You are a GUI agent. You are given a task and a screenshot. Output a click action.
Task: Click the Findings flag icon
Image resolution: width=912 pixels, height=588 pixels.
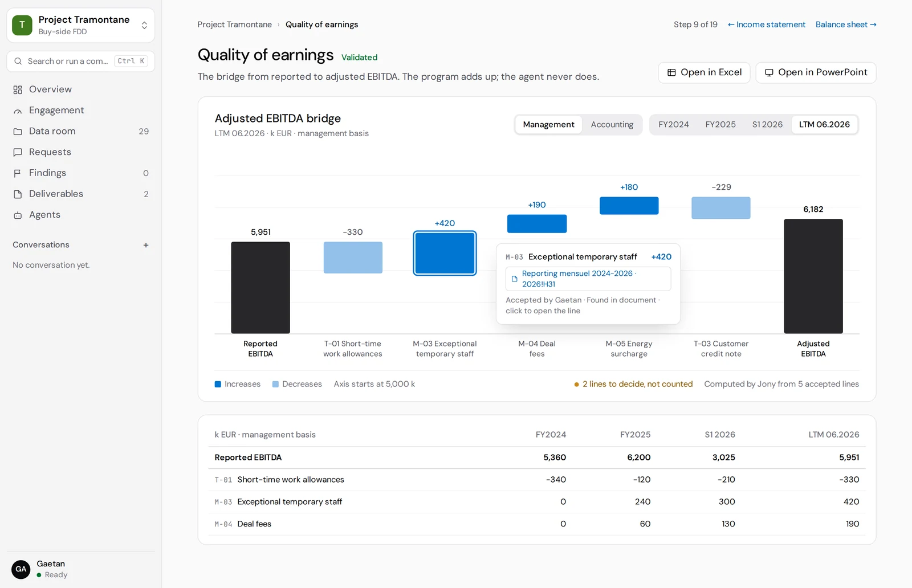pyautogui.click(x=18, y=173)
